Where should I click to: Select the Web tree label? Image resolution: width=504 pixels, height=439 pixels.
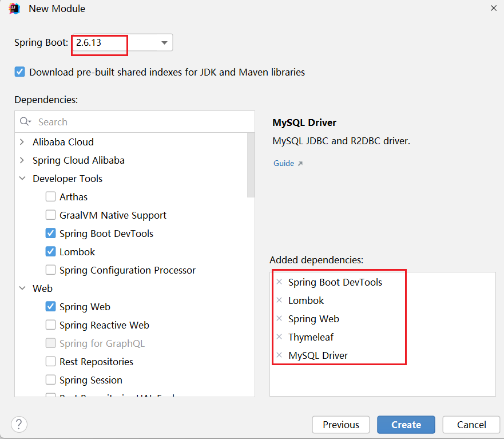click(42, 288)
